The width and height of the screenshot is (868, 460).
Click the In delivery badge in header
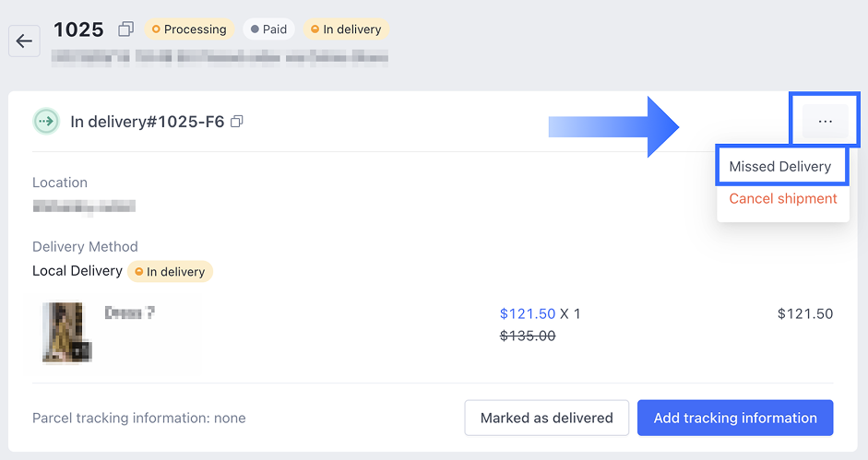pos(346,29)
